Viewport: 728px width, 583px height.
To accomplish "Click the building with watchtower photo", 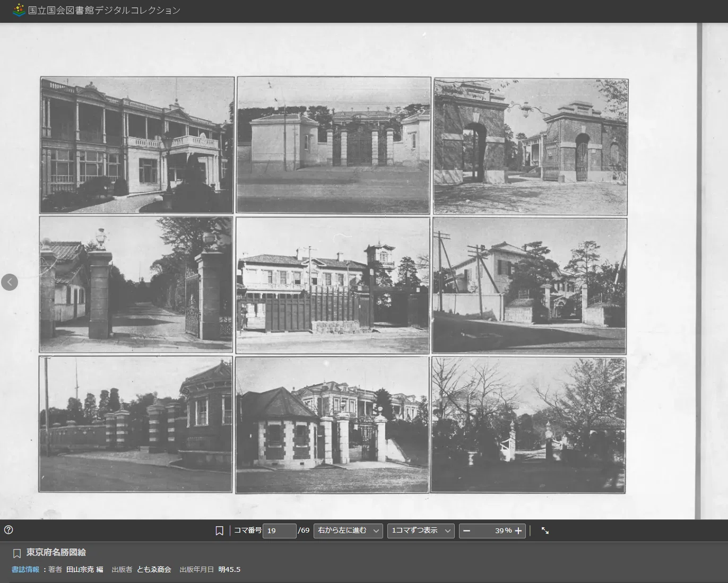I will coord(333,285).
